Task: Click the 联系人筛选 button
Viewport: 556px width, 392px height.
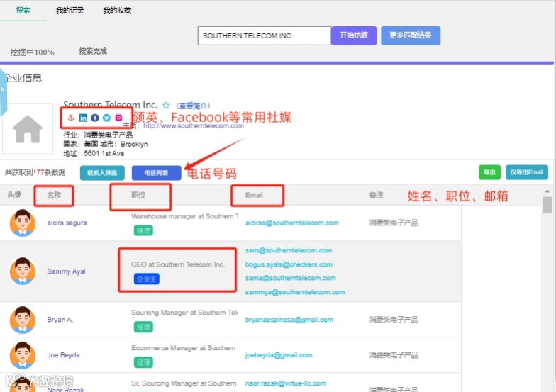Action: [x=102, y=173]
